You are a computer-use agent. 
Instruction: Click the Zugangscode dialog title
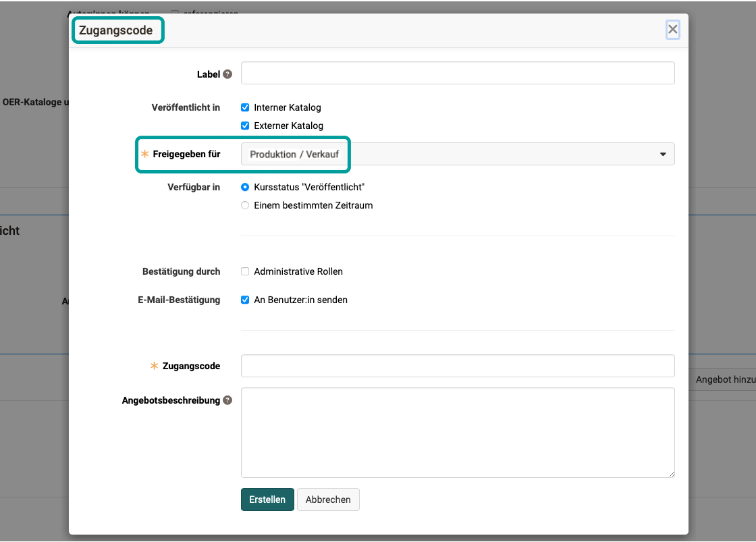coord(116,30)
